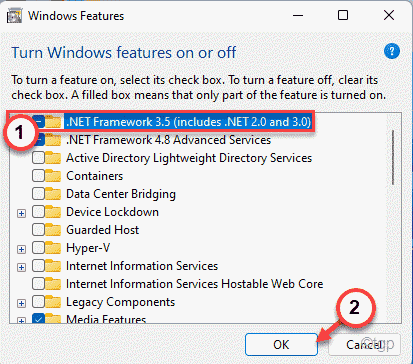
Task: Tick the Internet Information Services Hostable Web Core checkbox
Action: [x=38, y=284]
